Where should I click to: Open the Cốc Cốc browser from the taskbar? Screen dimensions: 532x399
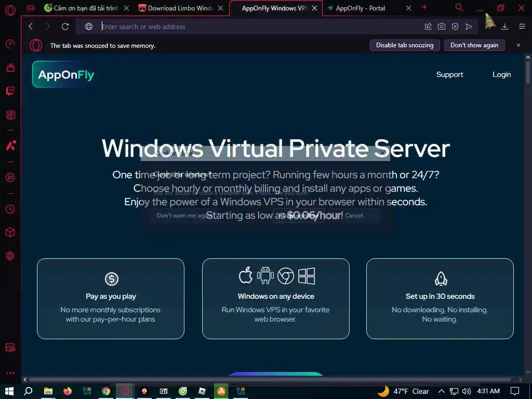click(x=183, y=391)
